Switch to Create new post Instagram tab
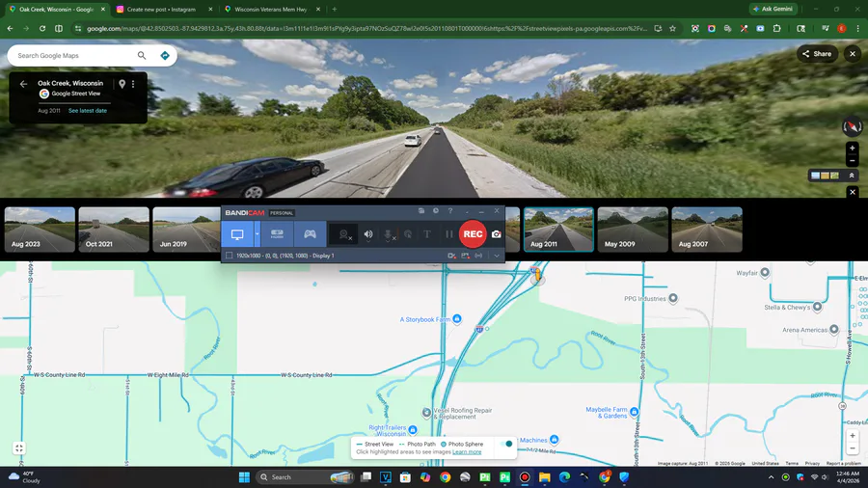This screenshot has height=488, width=868. point(164,10)
